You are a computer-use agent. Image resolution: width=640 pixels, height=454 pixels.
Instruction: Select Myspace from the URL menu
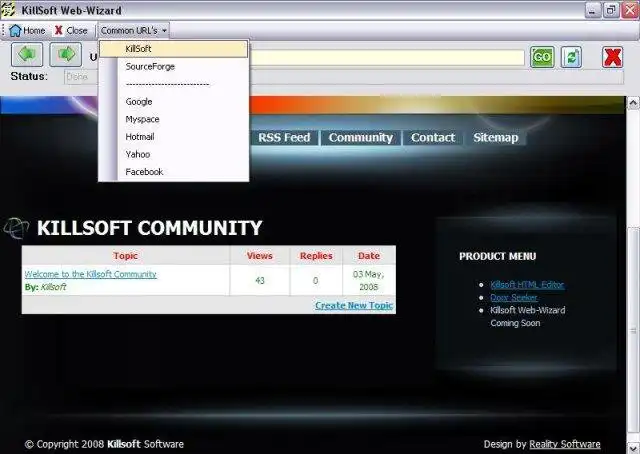click(173, 119)
